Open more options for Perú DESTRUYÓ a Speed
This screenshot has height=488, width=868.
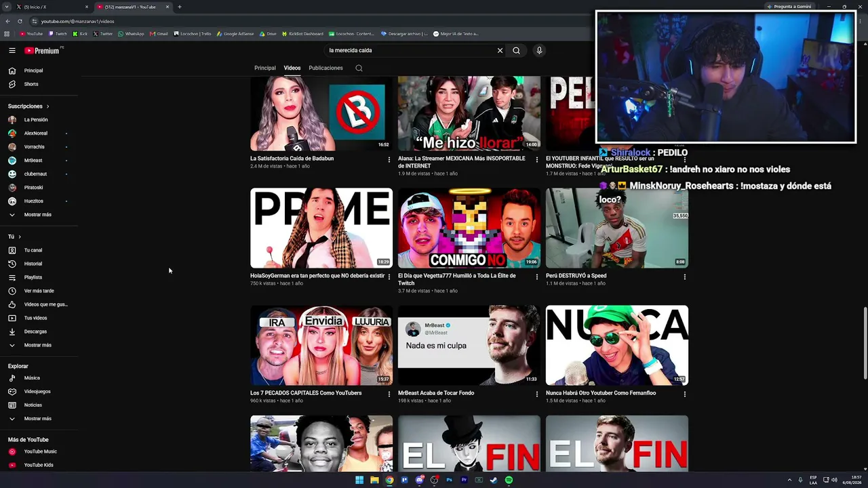(685, 277)
